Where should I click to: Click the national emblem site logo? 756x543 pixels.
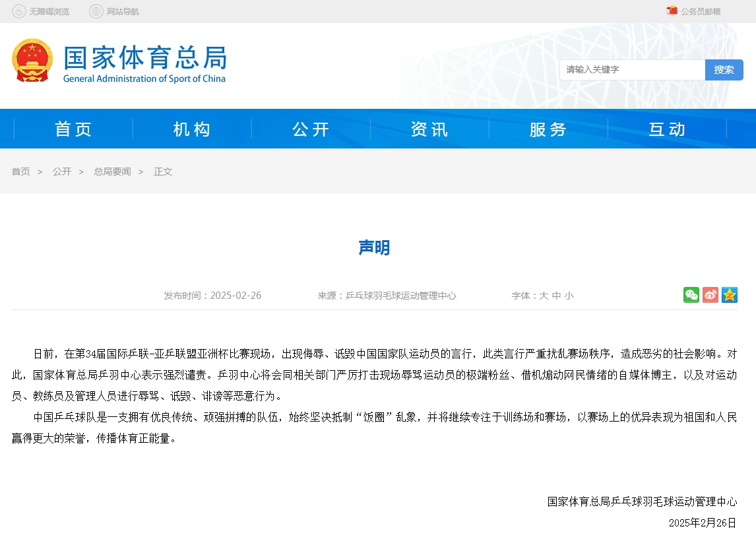click(32, 60)
